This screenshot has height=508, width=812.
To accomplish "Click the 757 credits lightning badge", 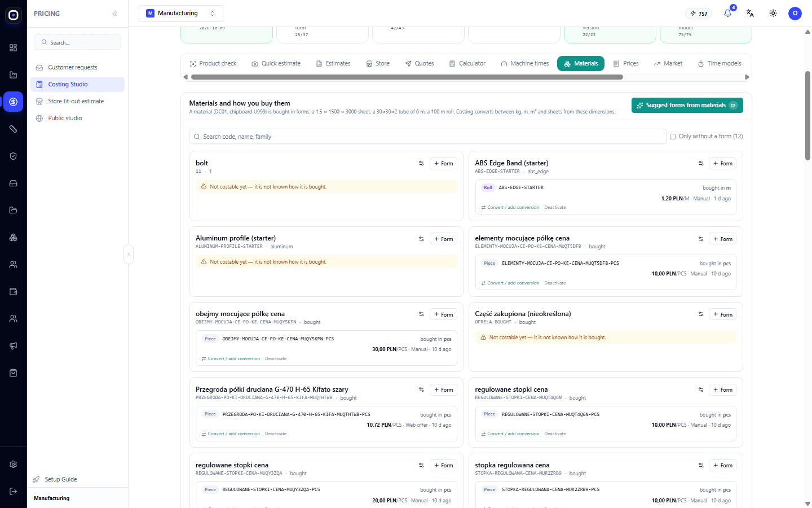I will 699,14.
